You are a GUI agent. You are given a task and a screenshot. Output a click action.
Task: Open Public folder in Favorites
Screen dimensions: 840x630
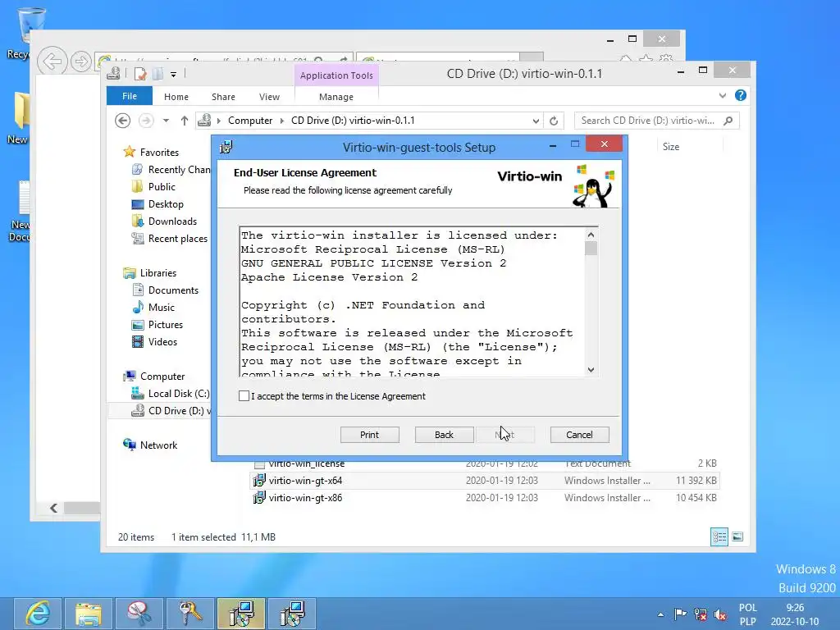[x=162, y=186]
